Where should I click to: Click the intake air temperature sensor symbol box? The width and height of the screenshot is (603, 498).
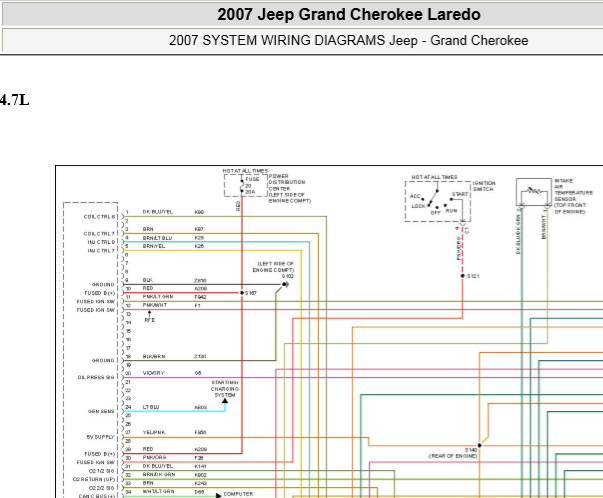(x=534, y=192)
